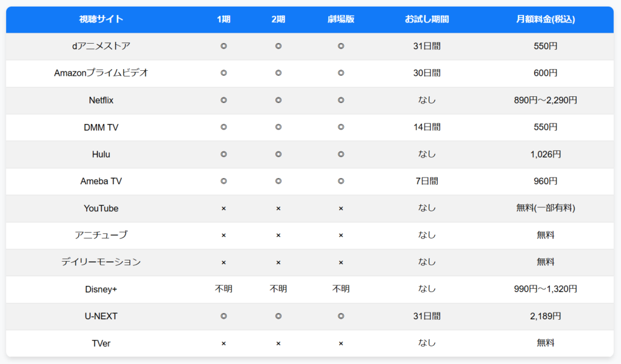Click the 月額料金(税込) column header
The height and width of the screenshot is (364, 621).
click(x=545, y=19)
